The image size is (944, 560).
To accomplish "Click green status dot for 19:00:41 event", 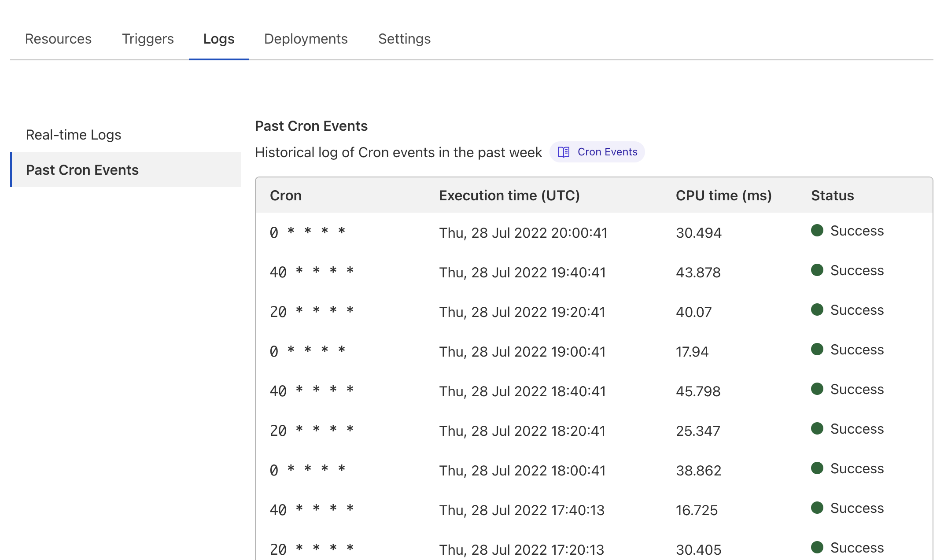I will (x=817, y=349).
